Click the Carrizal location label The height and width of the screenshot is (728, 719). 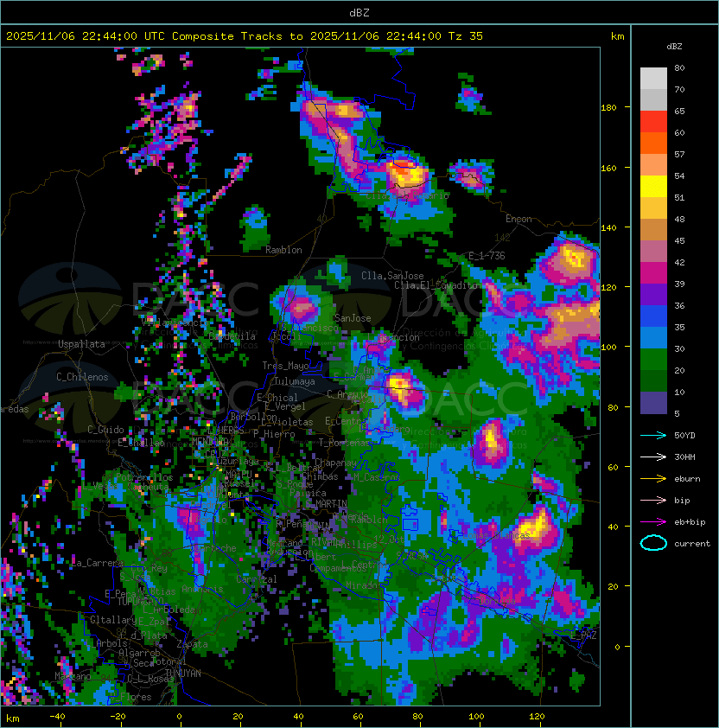click(257, 579)
